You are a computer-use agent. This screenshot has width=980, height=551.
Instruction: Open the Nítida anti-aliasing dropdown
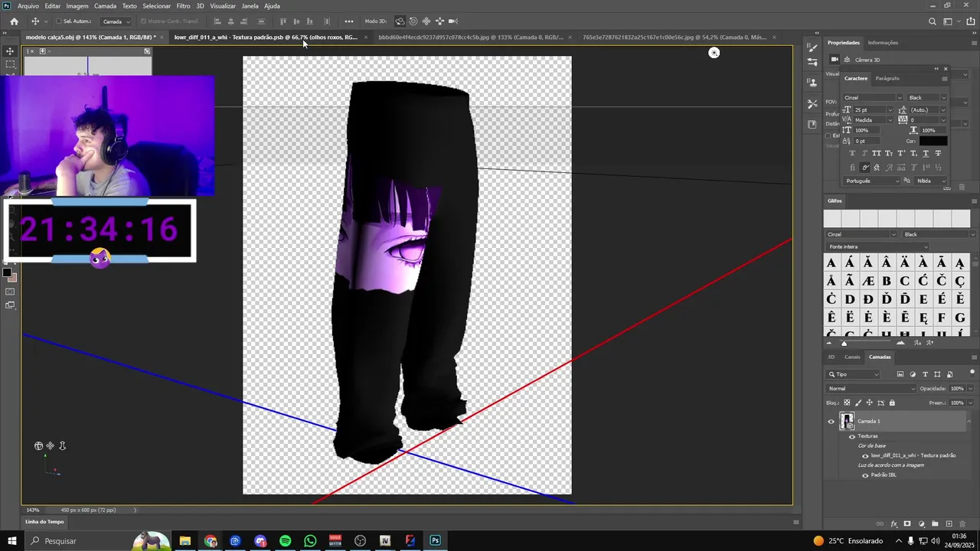coord(932,181)
